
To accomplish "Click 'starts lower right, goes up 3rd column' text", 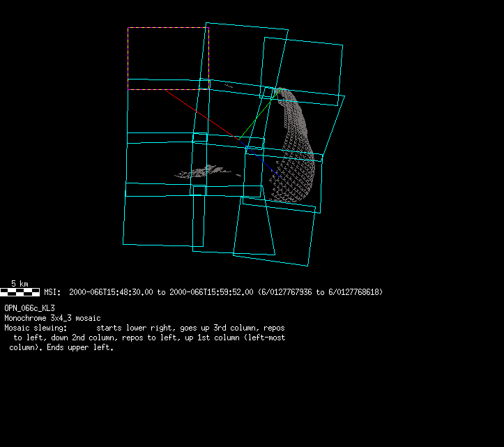I will (178, 328).
